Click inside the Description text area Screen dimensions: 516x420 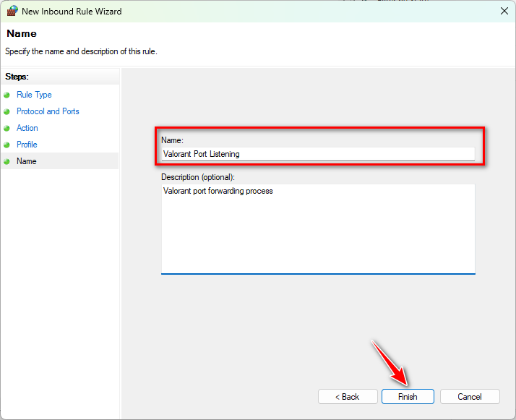coord(318,228)
